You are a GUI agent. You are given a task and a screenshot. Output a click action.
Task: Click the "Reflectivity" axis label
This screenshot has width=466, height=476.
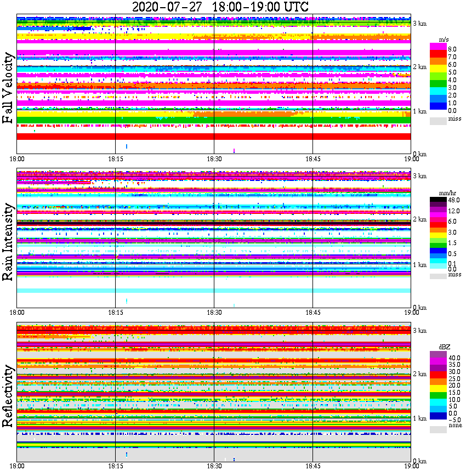click(x=8, y=396)
